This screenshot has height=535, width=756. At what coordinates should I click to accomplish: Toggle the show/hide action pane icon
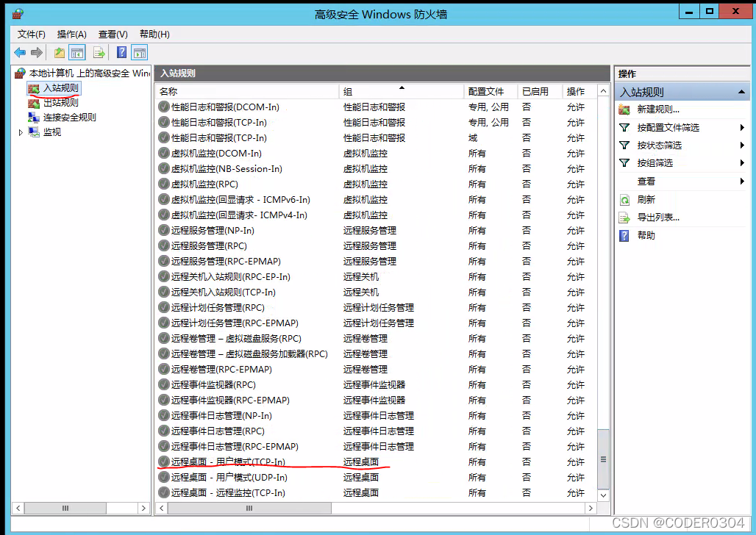coord(139,52)
